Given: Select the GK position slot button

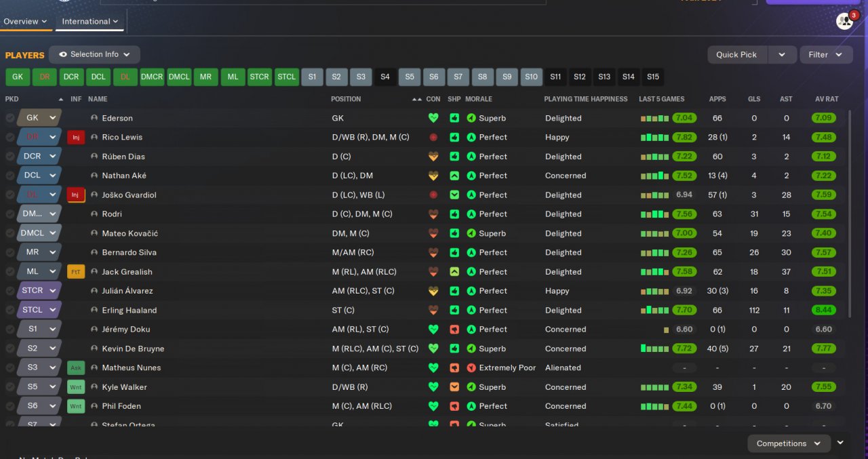Looking at the screenshot, I should [18, 77].
